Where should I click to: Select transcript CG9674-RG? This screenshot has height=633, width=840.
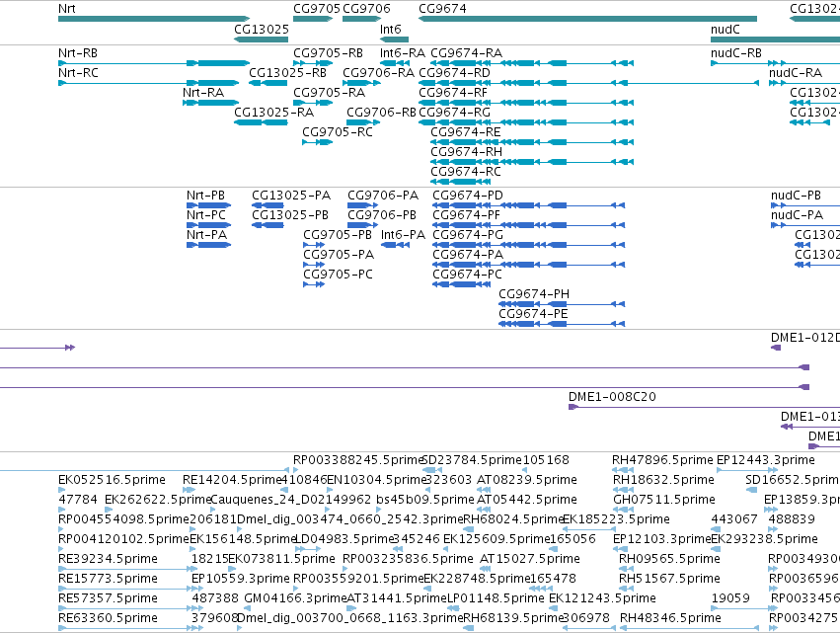pos(526,122)
